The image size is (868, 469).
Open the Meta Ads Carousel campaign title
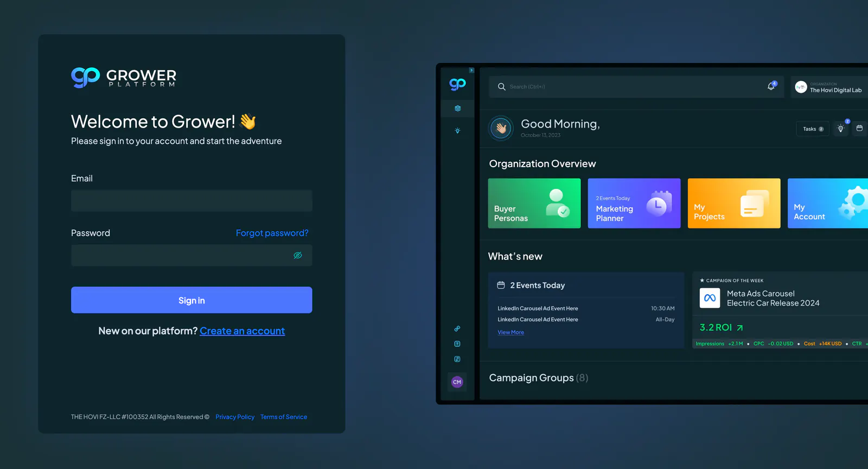pyautogui.click(x=773, y=298)
